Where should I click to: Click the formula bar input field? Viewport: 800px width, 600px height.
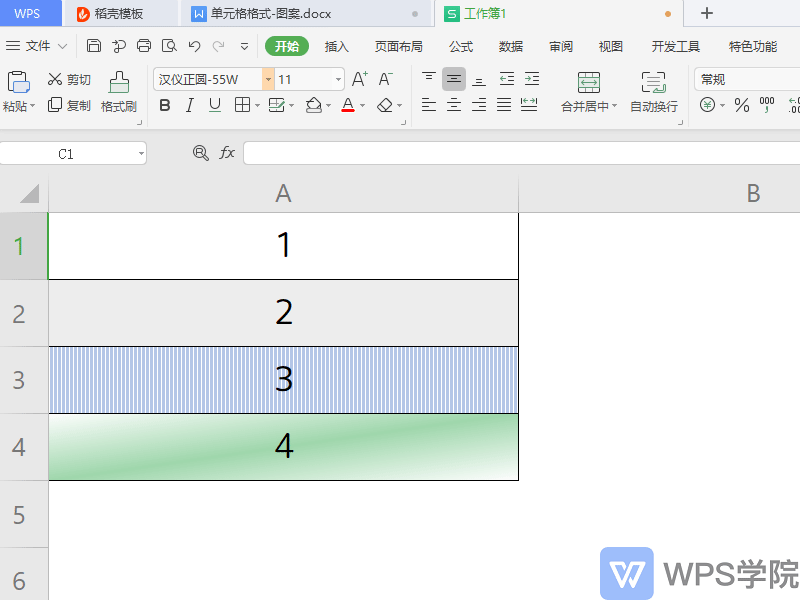(x=521, y=153)
